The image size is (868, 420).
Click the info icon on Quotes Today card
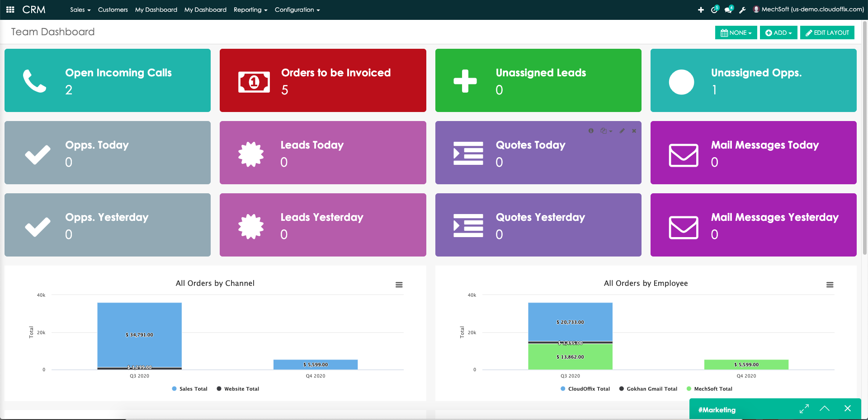tap(591, 131)
